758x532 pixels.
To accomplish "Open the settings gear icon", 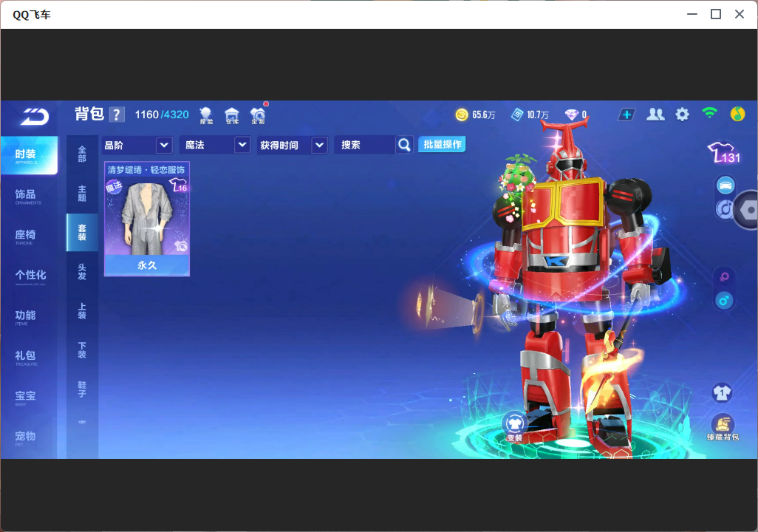I will tap(682, 115).
